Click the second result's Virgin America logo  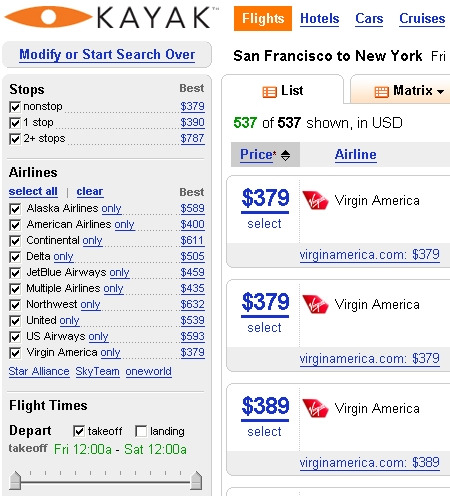[x=315, y=304]
